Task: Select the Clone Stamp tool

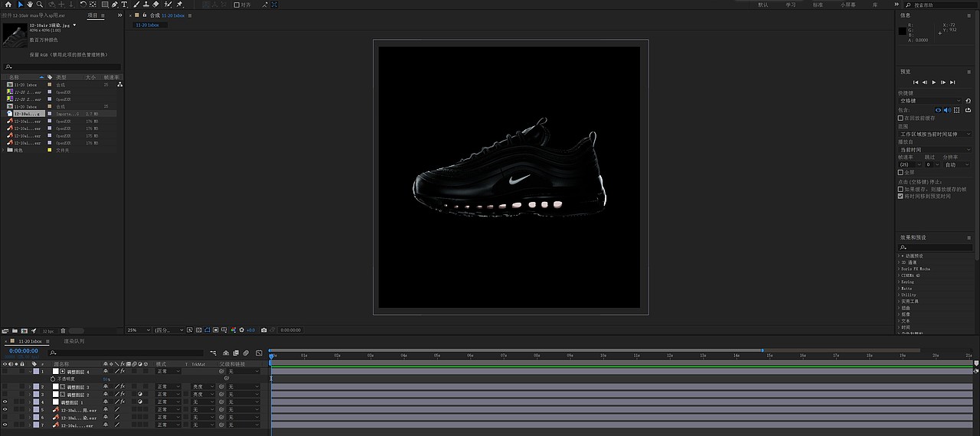Action: pos(146,5)
